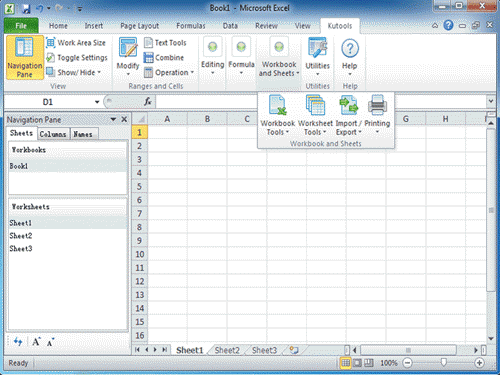500x375 pixels.
Task: Open Toggle Settings option
Action: (77, 58)
